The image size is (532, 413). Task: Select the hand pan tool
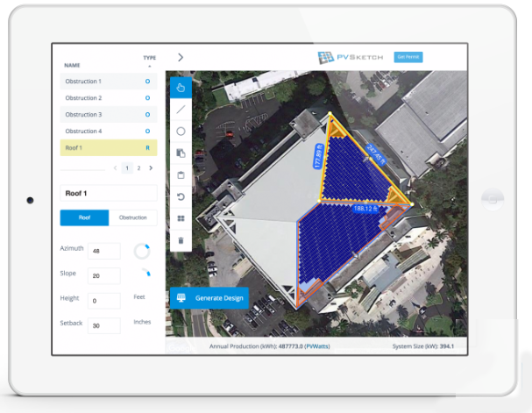click(181, 87)
